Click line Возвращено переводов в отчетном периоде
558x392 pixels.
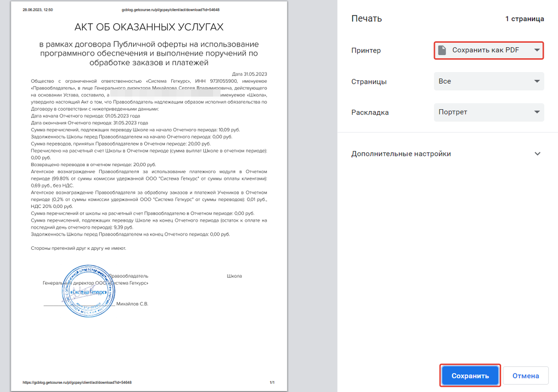pos(93,165)
